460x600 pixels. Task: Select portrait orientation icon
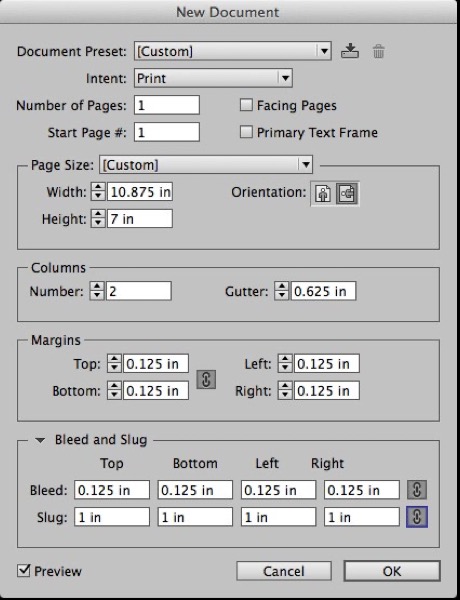(x=323, y=193)
